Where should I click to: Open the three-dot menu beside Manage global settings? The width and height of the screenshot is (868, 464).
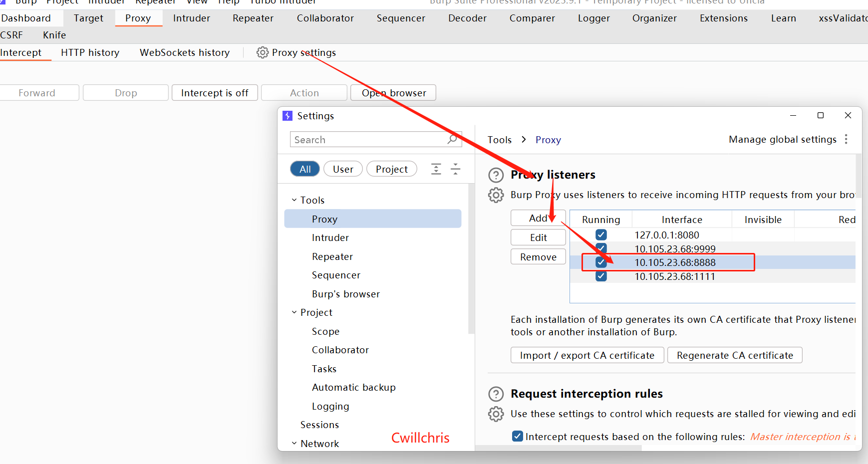(x=846, y=139)
